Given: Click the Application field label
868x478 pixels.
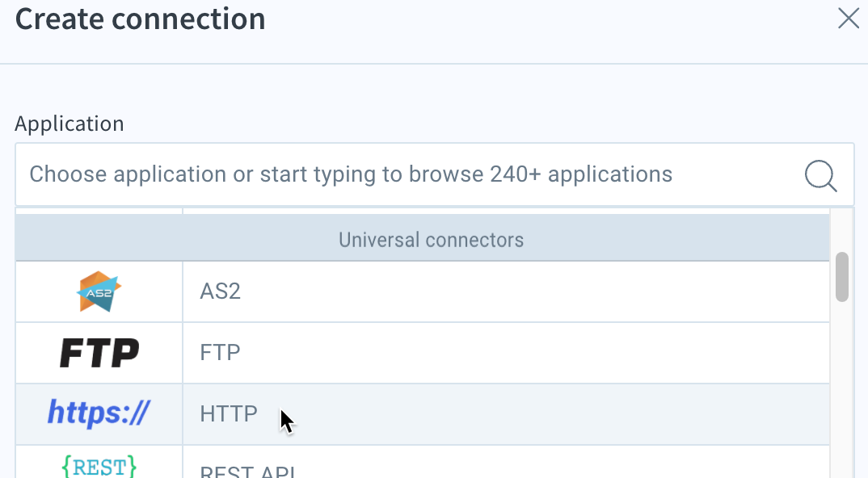Looking at the screenshot, I should tap(70, 124).
